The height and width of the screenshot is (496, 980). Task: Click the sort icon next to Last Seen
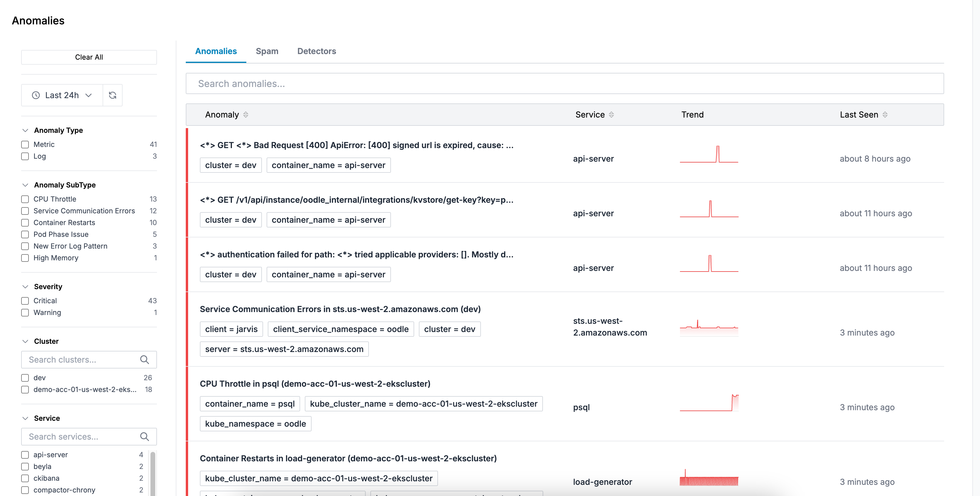click(x=885, y=115)
